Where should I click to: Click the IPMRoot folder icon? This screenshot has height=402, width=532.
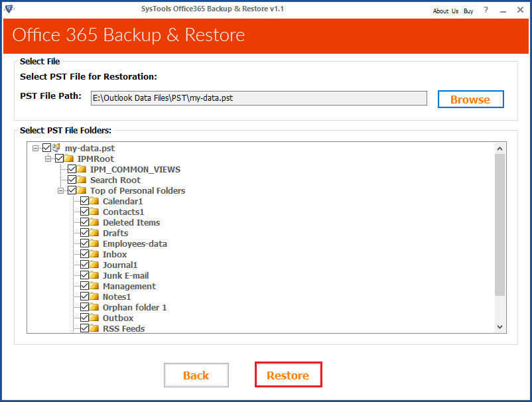(70, 159)
